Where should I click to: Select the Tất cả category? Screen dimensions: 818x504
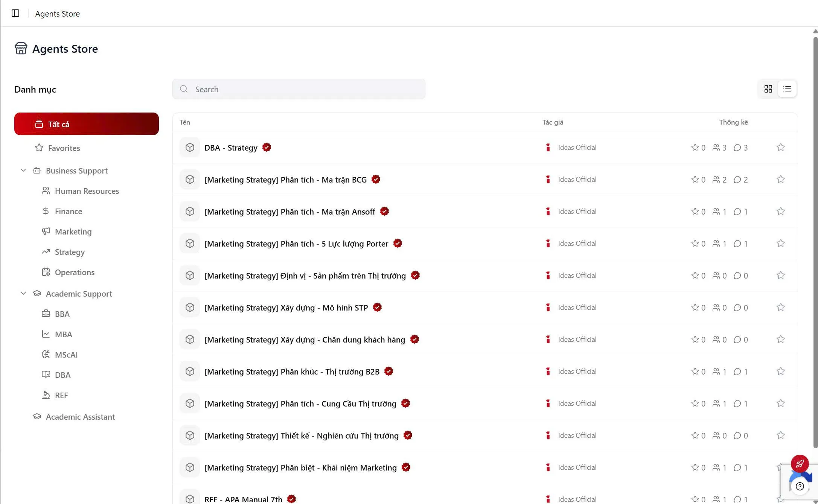pyautogui.click(x=87, y=124)
